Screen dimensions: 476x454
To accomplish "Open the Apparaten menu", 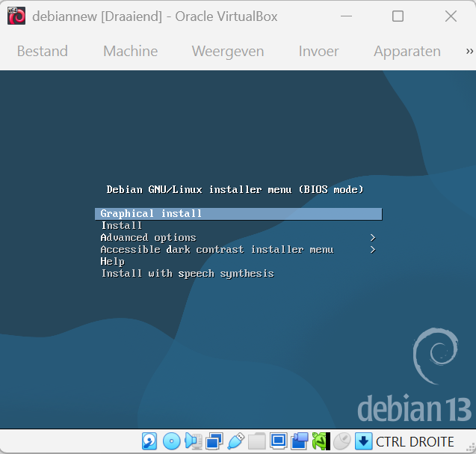I will 407,51.
